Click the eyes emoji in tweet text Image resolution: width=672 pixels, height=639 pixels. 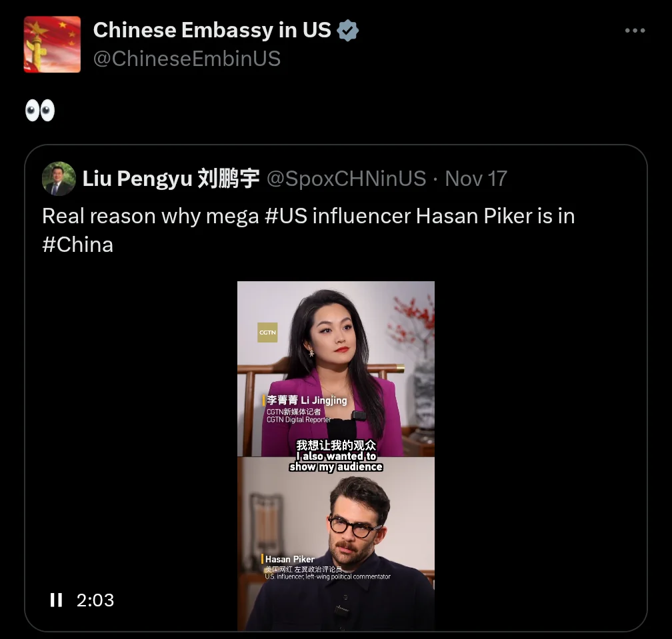[40, 111]
